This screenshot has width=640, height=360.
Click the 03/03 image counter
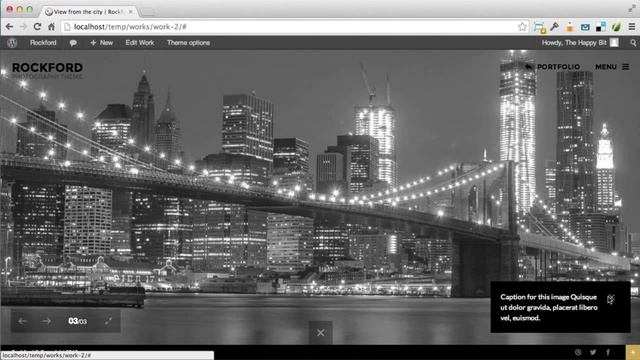[x=78, y=321]
